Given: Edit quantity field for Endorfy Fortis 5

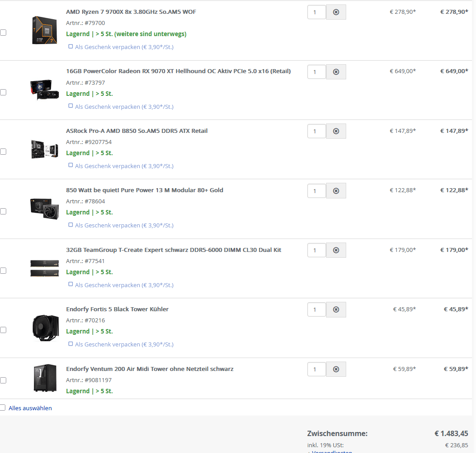Looking at the screenshot, I should (317, 309).
